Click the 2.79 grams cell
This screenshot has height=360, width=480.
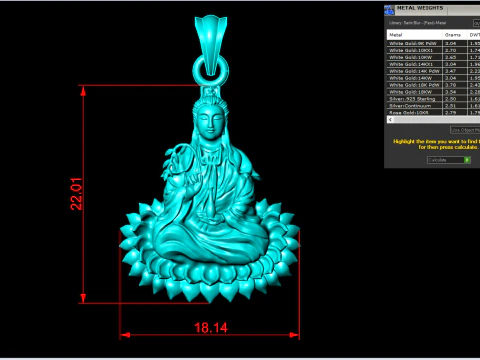(455, 113)
